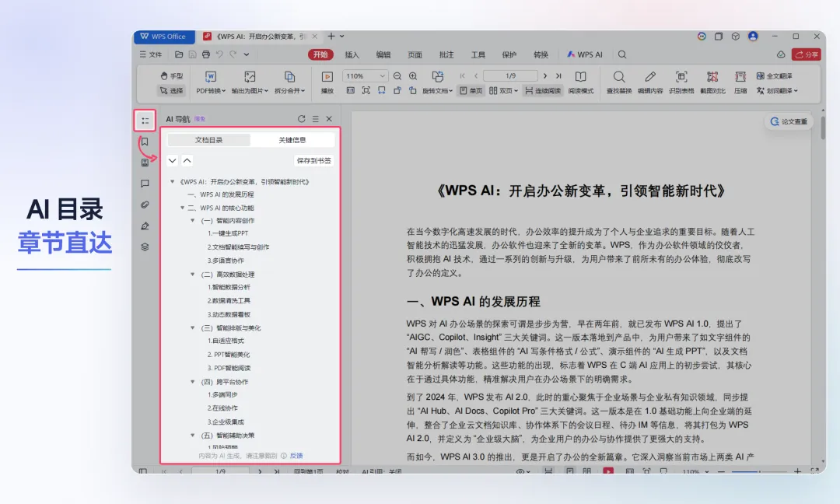Click the 反馈 feedback link

tap(296, 456)
